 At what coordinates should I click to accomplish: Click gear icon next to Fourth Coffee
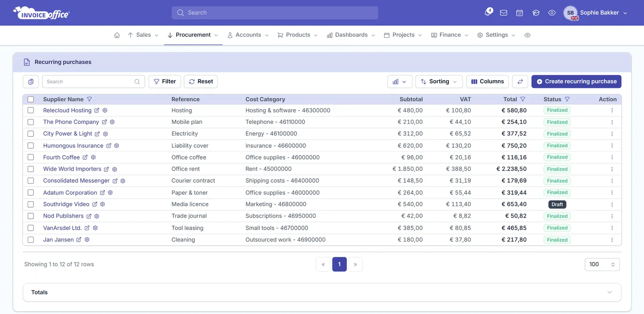click(93, 157)
